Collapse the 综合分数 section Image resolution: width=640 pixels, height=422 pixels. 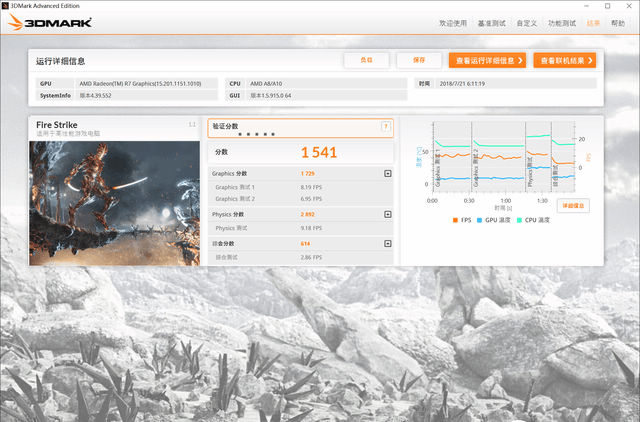[388, 243]
